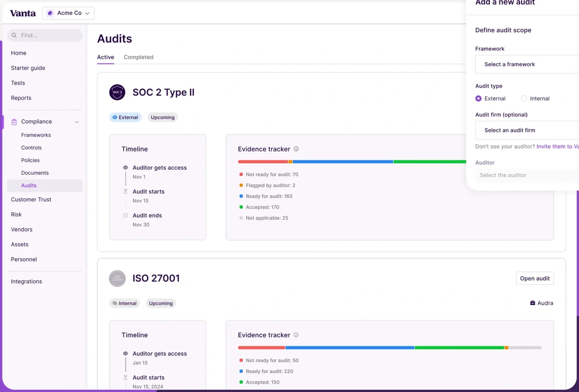The image size is (579, 392).
Task: Open Assets in the sidebar
Action: tap(19, 244)
